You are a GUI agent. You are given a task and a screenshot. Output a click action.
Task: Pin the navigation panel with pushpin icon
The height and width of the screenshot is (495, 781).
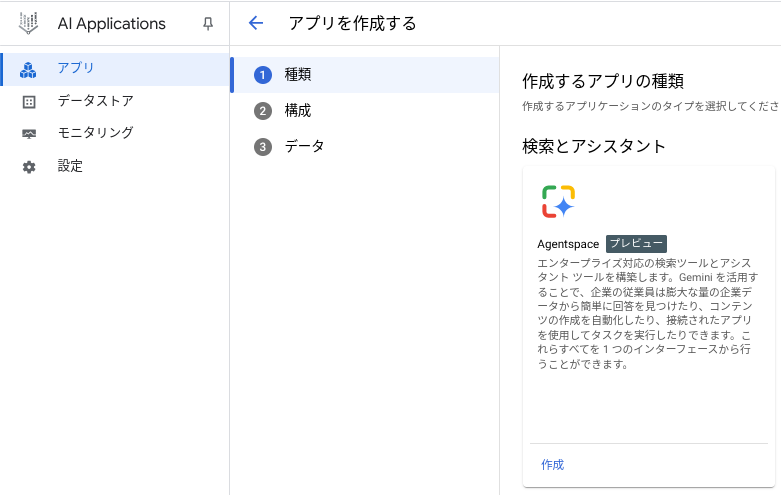[208, 23]
